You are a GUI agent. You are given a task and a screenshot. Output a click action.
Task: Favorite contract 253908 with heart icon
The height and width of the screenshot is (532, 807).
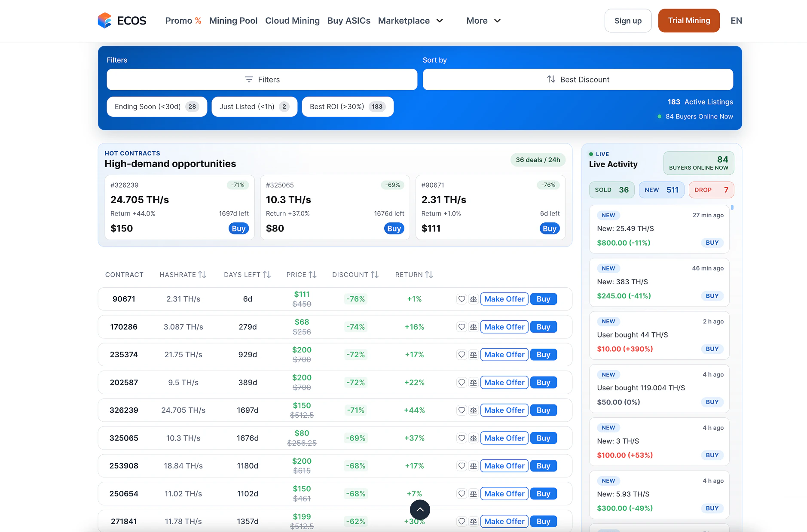[x=462, y=466]
